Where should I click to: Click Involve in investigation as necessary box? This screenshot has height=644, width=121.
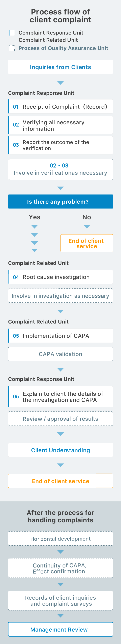click(x=60, y=296)
